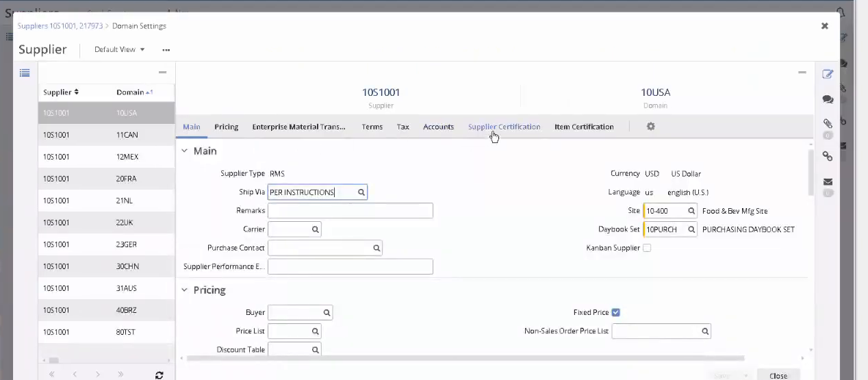Screen dimensions: 868x380
Task: Click the Close button
Action: coord(778,375)
